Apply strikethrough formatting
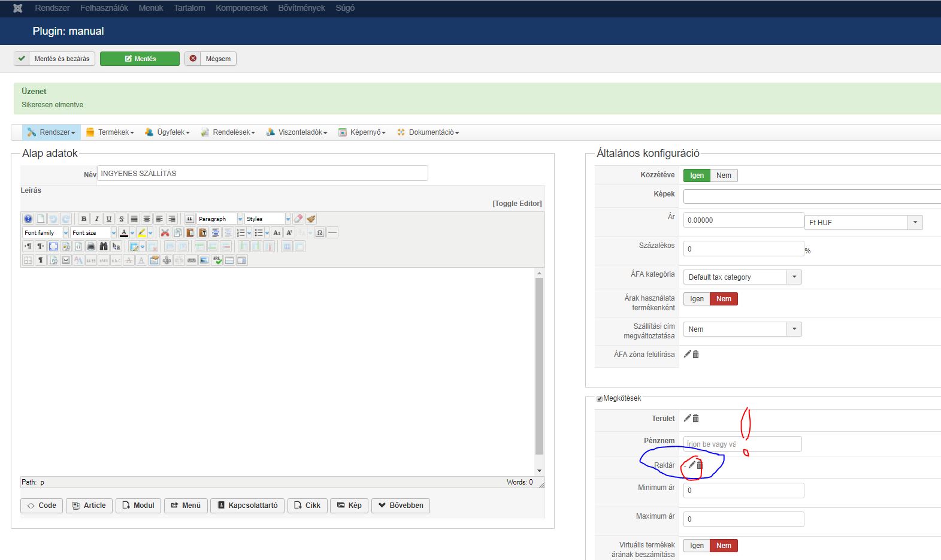 [x=122, y=219]
